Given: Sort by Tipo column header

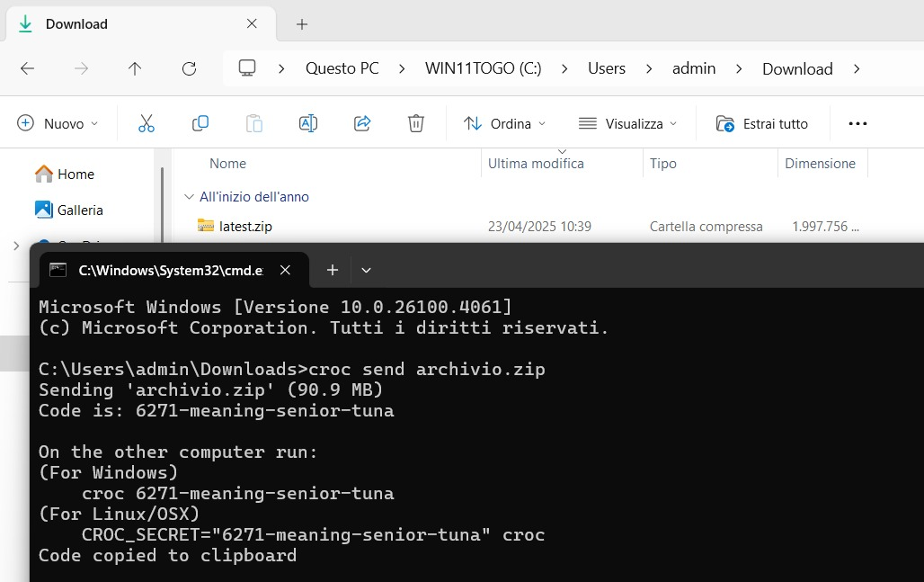Looking at the screenshot, I should click(x=663, y=164).
